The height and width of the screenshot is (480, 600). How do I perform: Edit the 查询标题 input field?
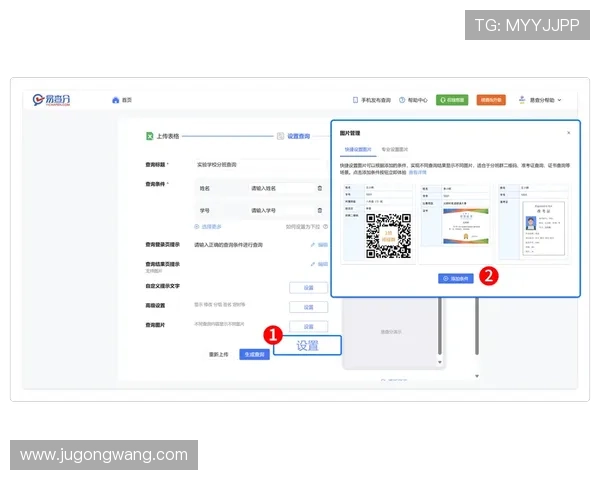(x=258, y=165)
